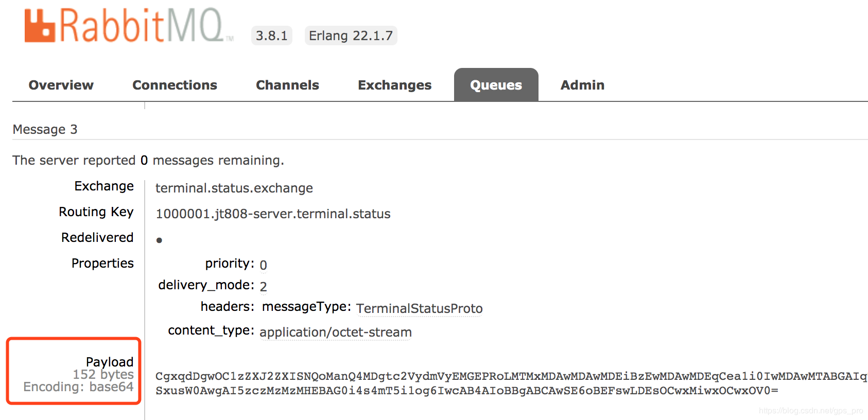Click the Redelivered bullet indicator
This screenshot has width=868, height=420.
[x=159, y=240]
